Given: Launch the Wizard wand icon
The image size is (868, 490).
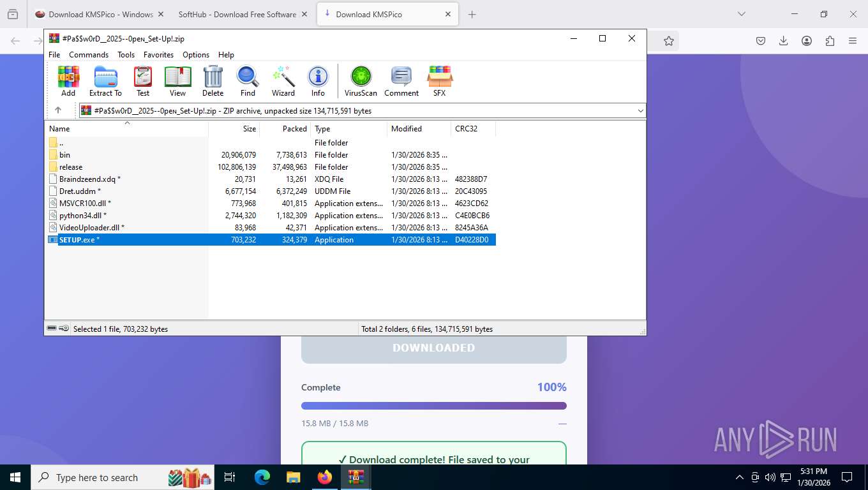Looking at the screenshot, I should [283, 81].
